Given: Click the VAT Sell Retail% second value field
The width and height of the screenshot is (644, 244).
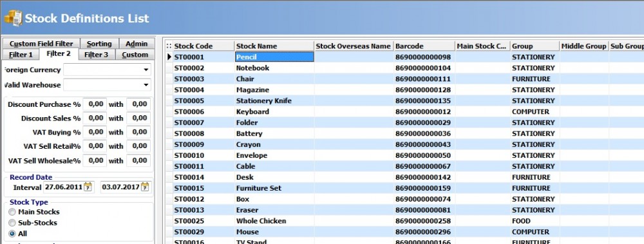Looking at the screenshot, I should point(138,146).
